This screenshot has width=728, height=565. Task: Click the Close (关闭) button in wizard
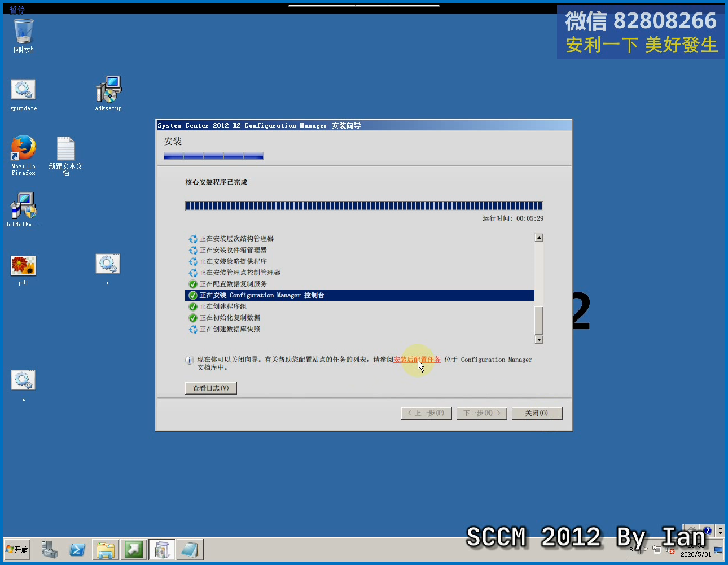click(537, 413)
